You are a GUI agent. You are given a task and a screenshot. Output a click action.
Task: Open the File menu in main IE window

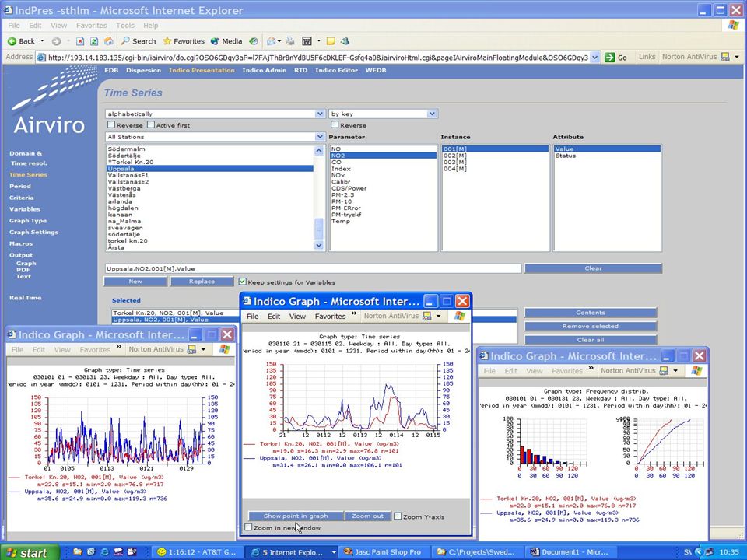point(14,25)
